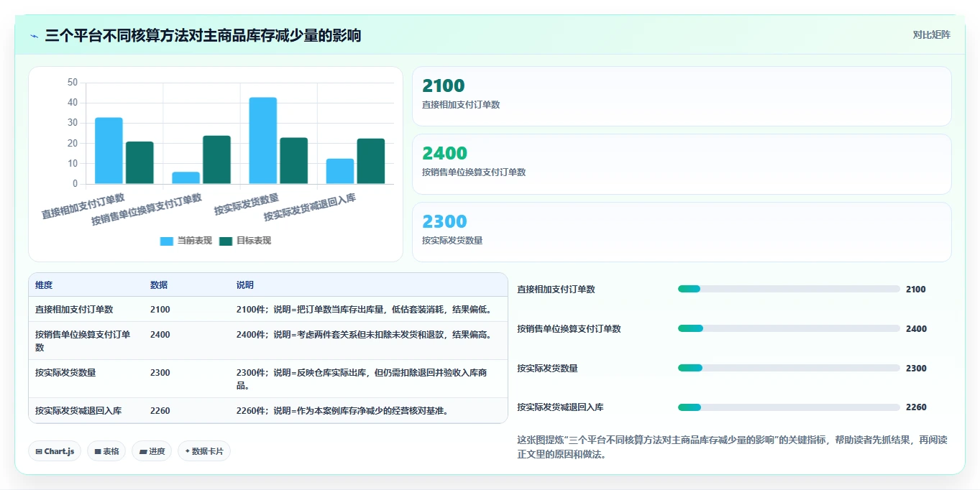980x490 pixels.
Task: Click the 按实际发货数量 progress bar
Action: (x=789, y=368)
